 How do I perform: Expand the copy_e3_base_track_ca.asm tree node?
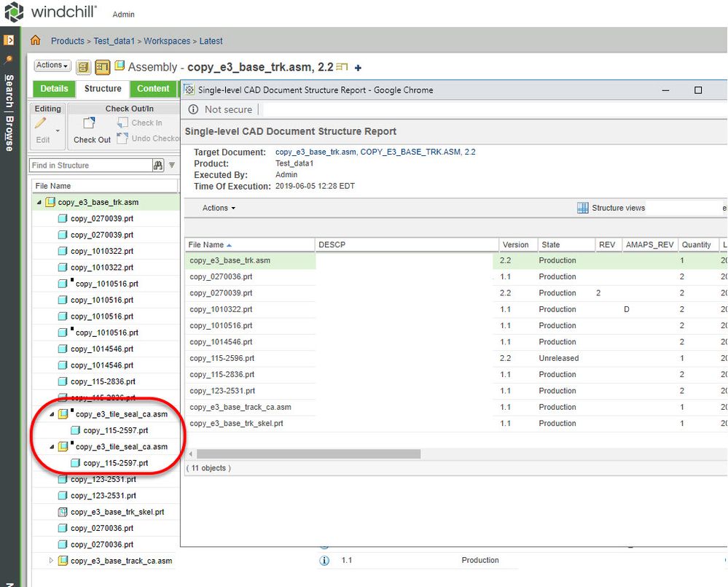click(51, 561)
